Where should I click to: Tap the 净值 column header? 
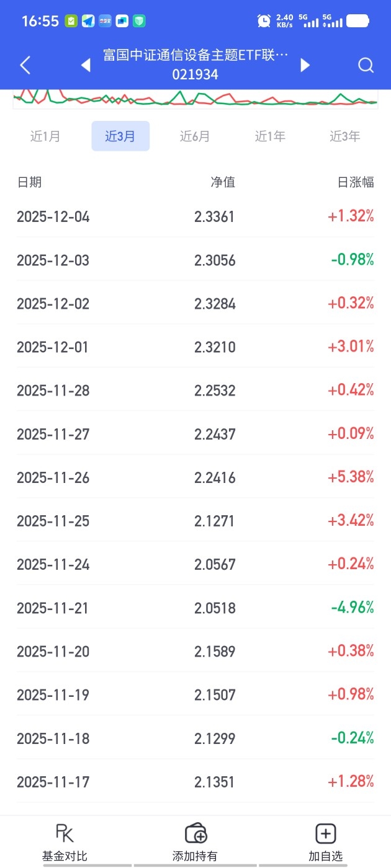click(223, 182)
